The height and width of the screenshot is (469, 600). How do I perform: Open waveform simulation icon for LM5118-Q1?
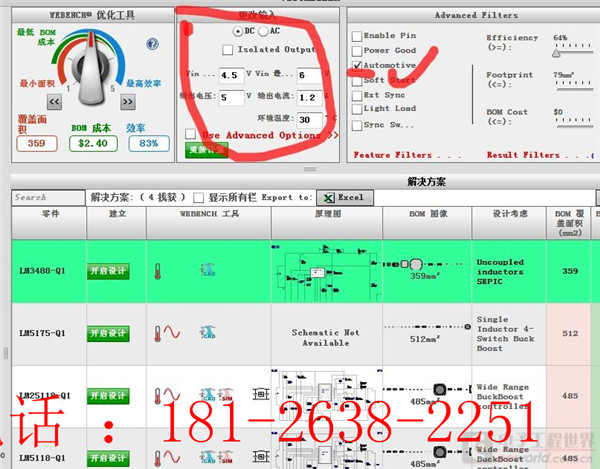pos(172,457)
